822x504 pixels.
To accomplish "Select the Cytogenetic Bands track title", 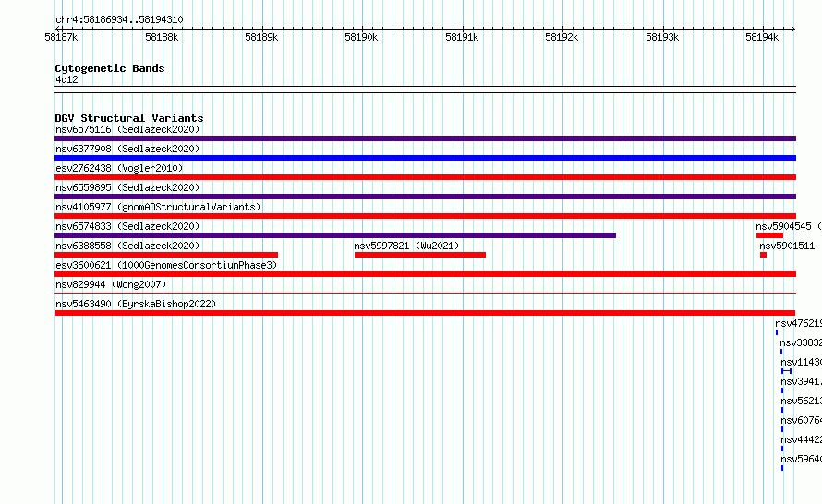I will [x=110, y=68].
